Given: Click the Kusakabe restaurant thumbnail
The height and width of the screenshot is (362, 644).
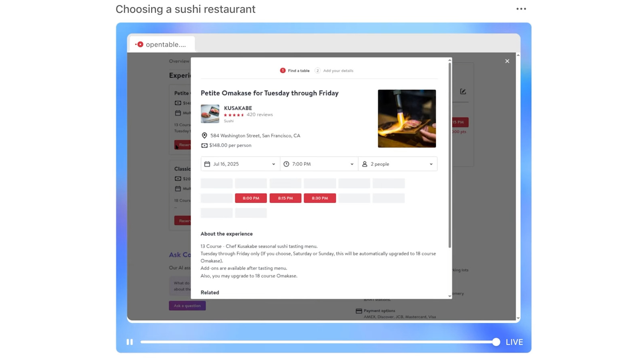Looking at the screenshot, I should click(x=210, y=114).
